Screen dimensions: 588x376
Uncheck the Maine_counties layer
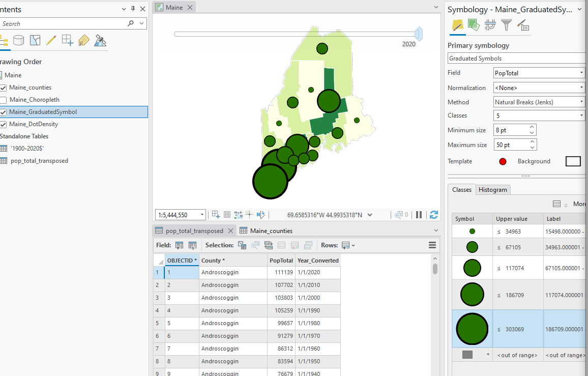tap(4, 88)
